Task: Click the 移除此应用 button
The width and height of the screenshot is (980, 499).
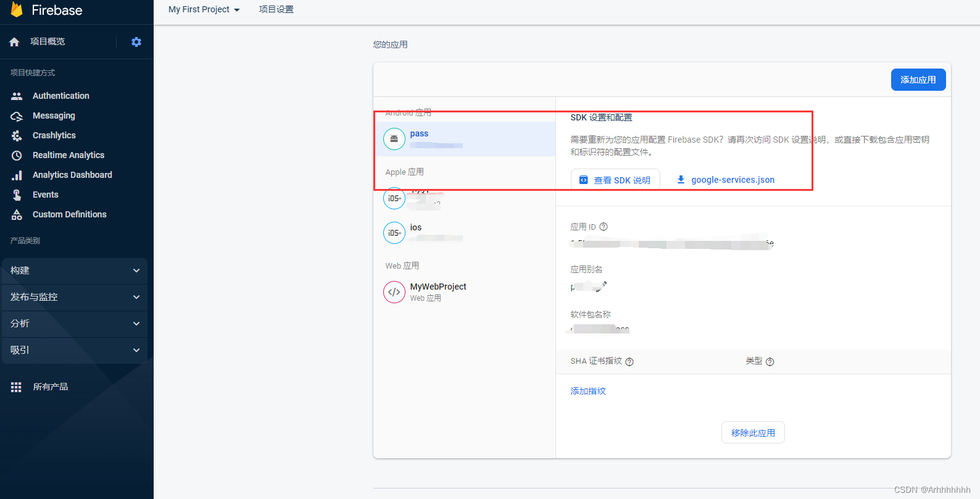Action: pos(753,432)
